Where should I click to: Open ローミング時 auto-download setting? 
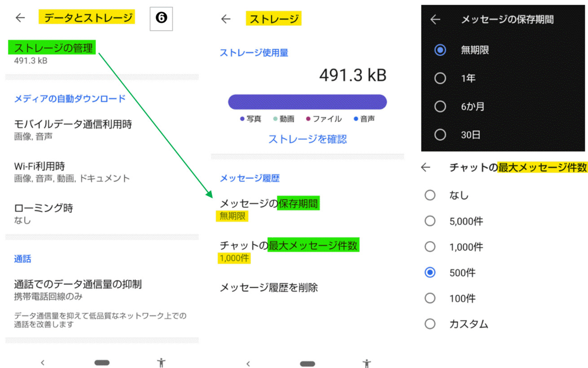[44, 213]
